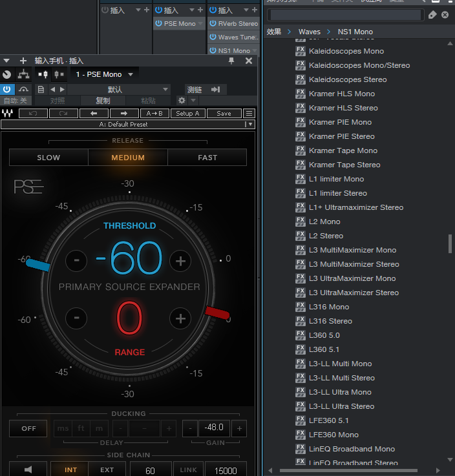Screen dimensions: 455x476
Task: Open the Waves hamburger menu
Action: (249, 113)
